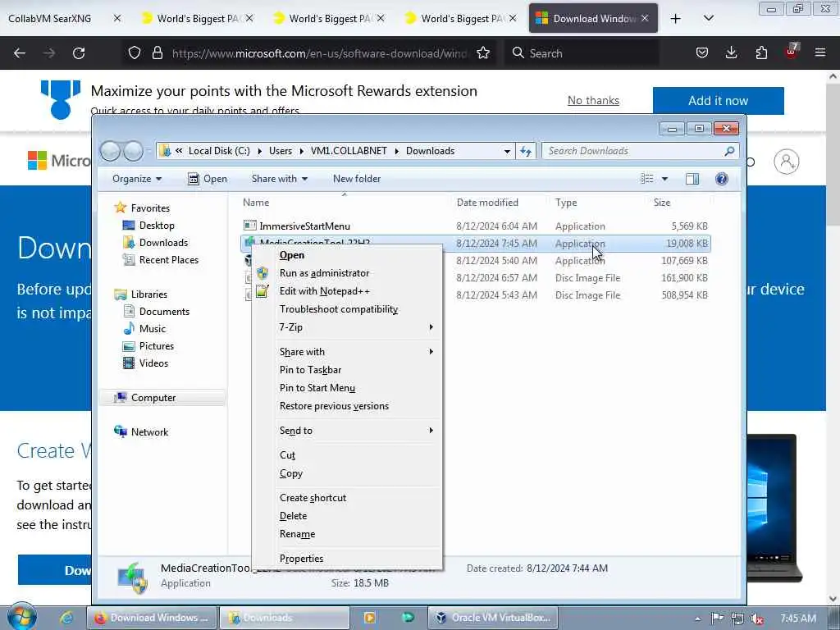Open Explorer help question mark icon
The width and height of the screenshot is (840, 630).
(x=722, y=179)
